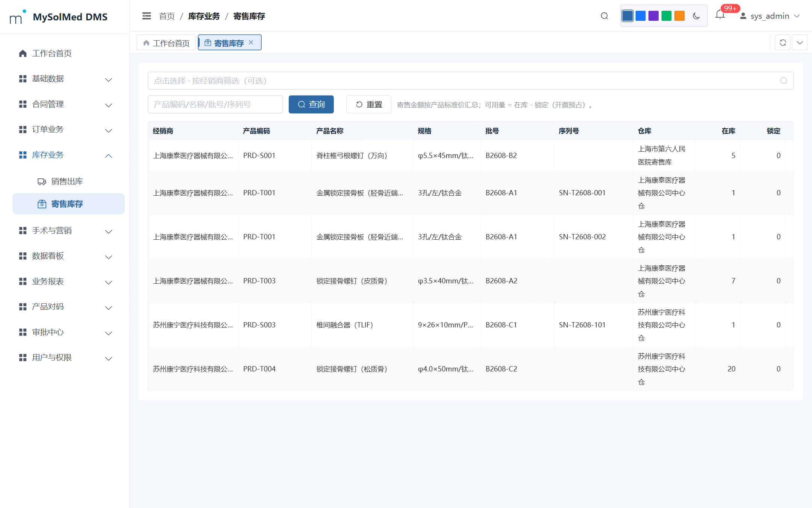
Task: Click the MySolMed DMS logo
Action: (59, 17)
